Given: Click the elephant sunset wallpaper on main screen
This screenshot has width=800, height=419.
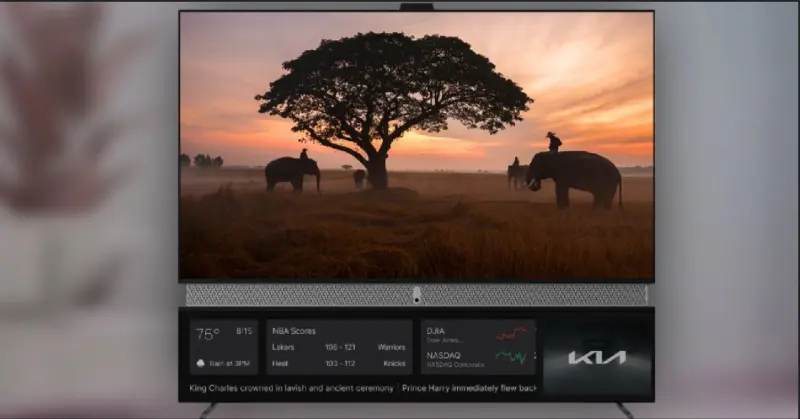Looking at the screenshot, I should click(416, 145).
